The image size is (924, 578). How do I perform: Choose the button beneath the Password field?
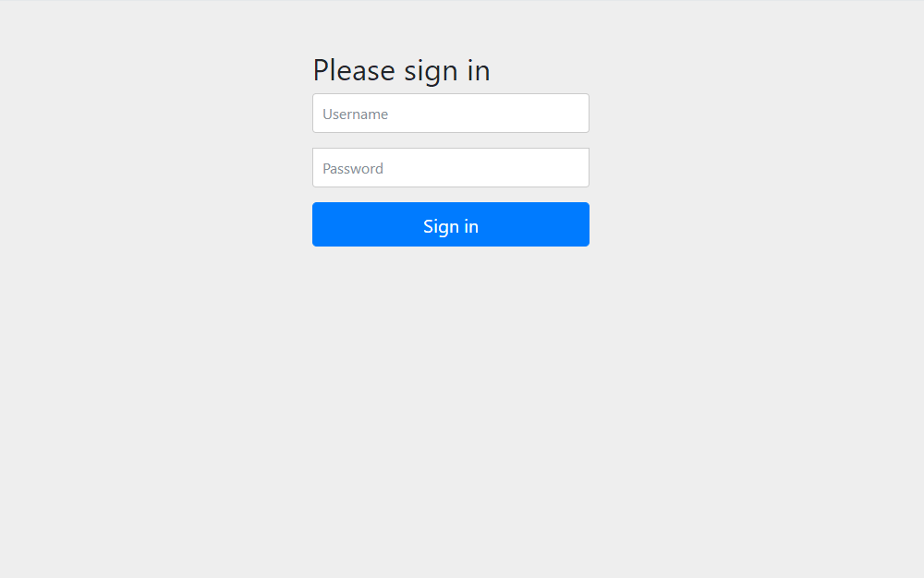click(x=451, y=224)
